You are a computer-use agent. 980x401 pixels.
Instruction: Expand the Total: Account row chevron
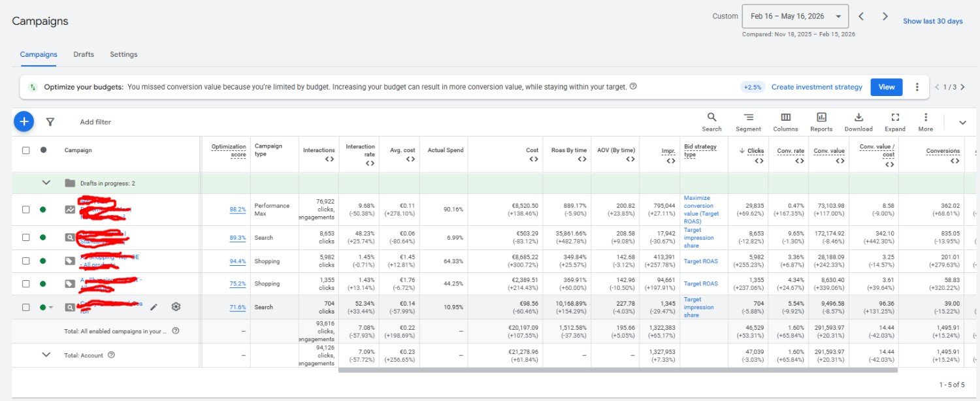point(46,355)
